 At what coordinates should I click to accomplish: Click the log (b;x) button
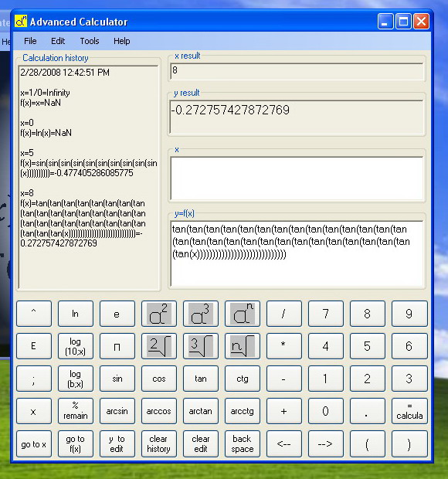(76, 379)
